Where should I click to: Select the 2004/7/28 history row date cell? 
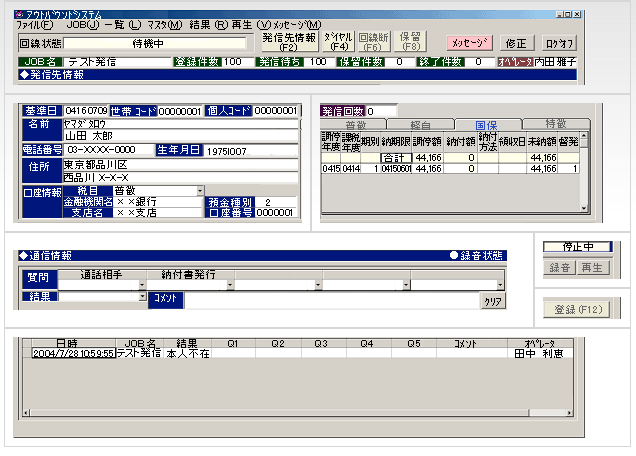73,353
